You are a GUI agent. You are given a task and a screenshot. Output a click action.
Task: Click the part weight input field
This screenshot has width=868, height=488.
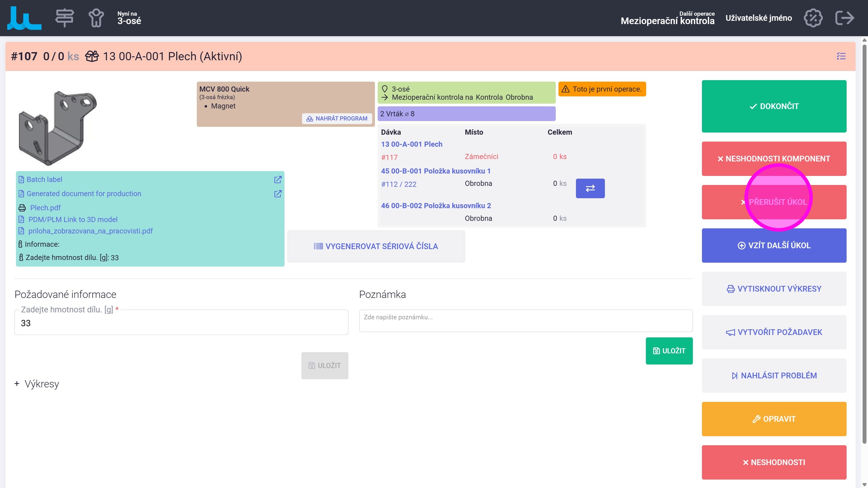click(181, 323)
